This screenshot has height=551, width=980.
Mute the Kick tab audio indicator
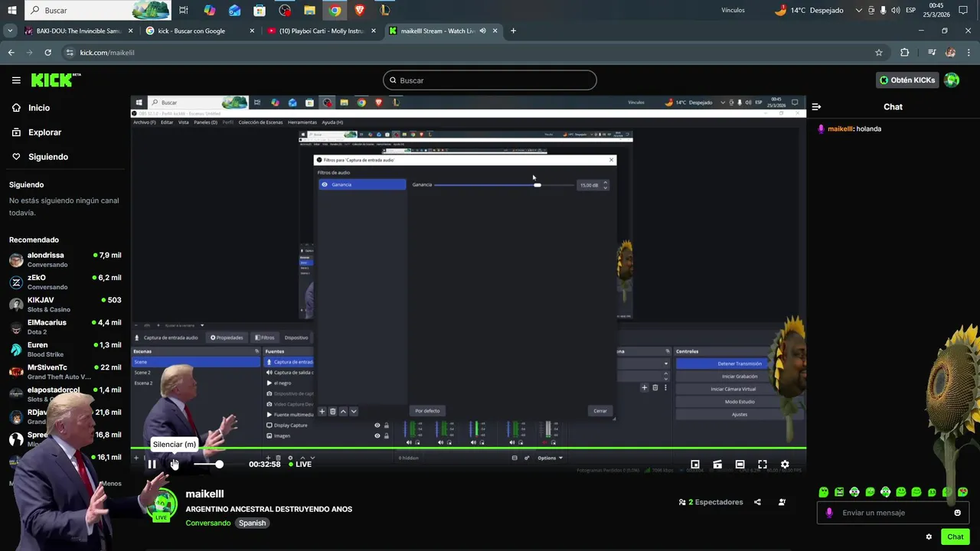pos(482,31)
